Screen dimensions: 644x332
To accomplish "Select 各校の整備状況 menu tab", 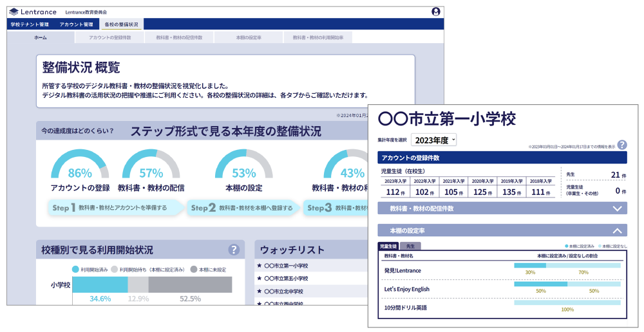I will tap(121, 24).
